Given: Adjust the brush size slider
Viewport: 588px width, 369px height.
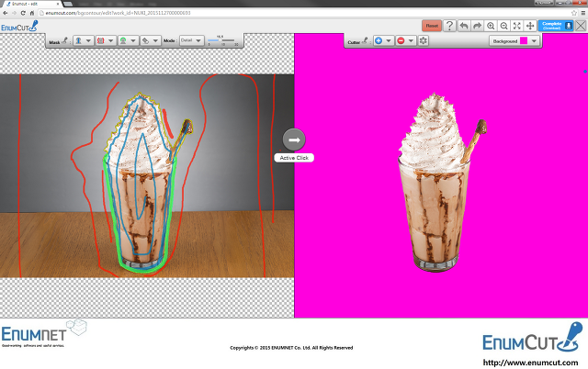Looking at the screenshot, I should (x=222, y=40).
